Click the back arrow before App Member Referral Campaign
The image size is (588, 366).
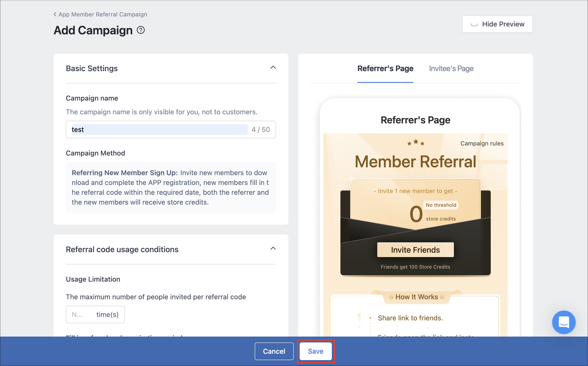click(55, 14)
